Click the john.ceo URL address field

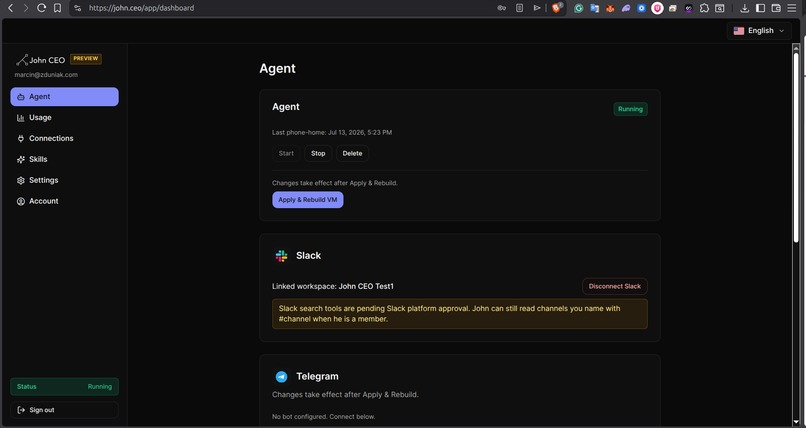tap(141, 8)
